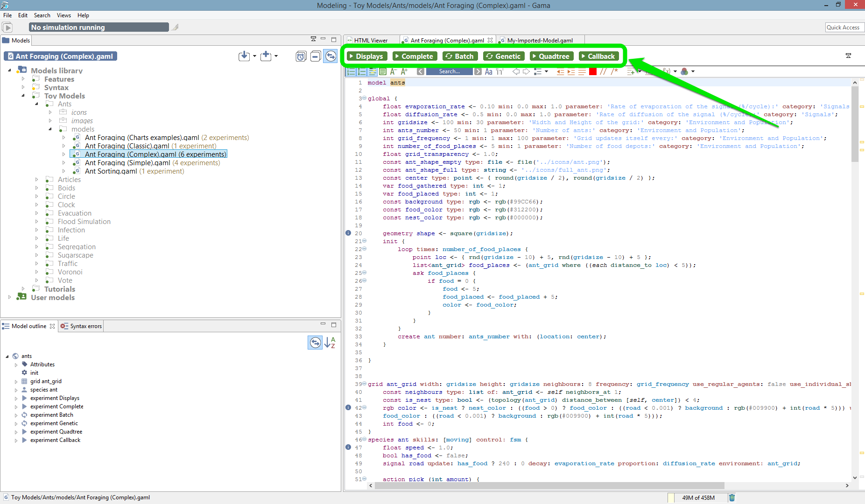Expand the Boids folder
This screenshot has height=504, width=865.
36,188
